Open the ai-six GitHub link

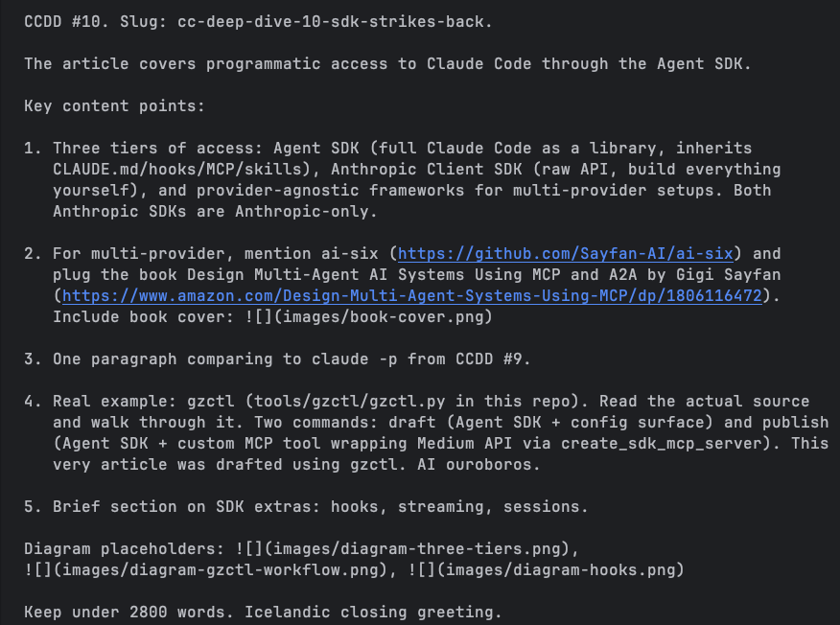tap(565, 254)
